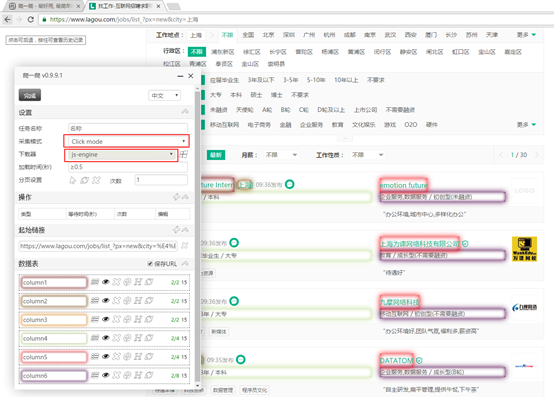Toggle the eye icon for column1
Viewport: 554px width, 397px height.
(x=105, y=282)
